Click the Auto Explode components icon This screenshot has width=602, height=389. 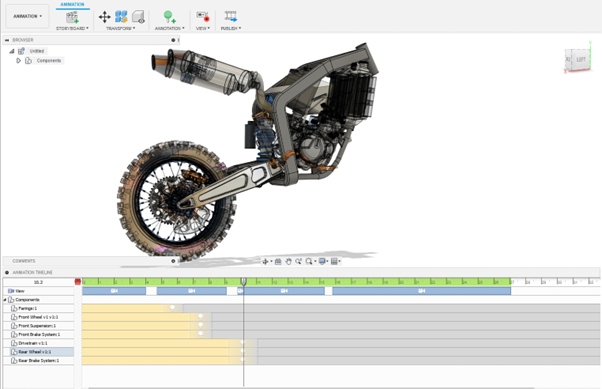tap(121, 17)
